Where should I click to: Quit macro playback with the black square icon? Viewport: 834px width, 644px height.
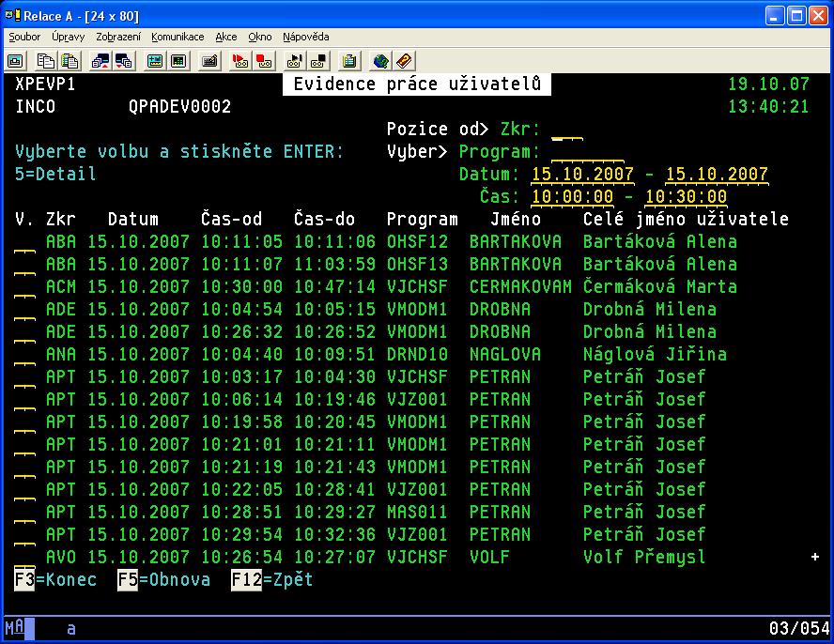coord(319,61)
